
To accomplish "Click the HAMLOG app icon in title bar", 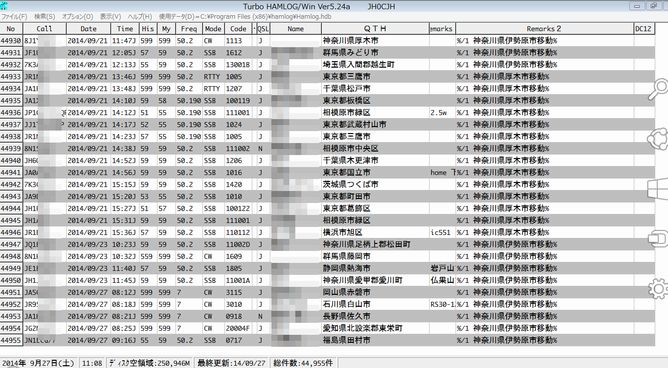I will [4, 6].
